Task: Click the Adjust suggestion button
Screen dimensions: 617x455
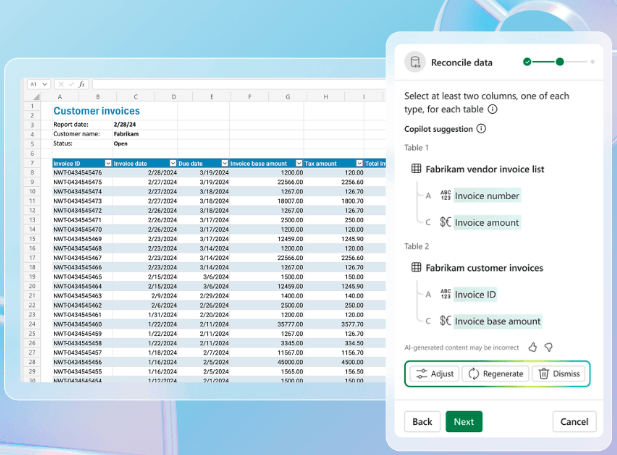Action: point(434,374)
